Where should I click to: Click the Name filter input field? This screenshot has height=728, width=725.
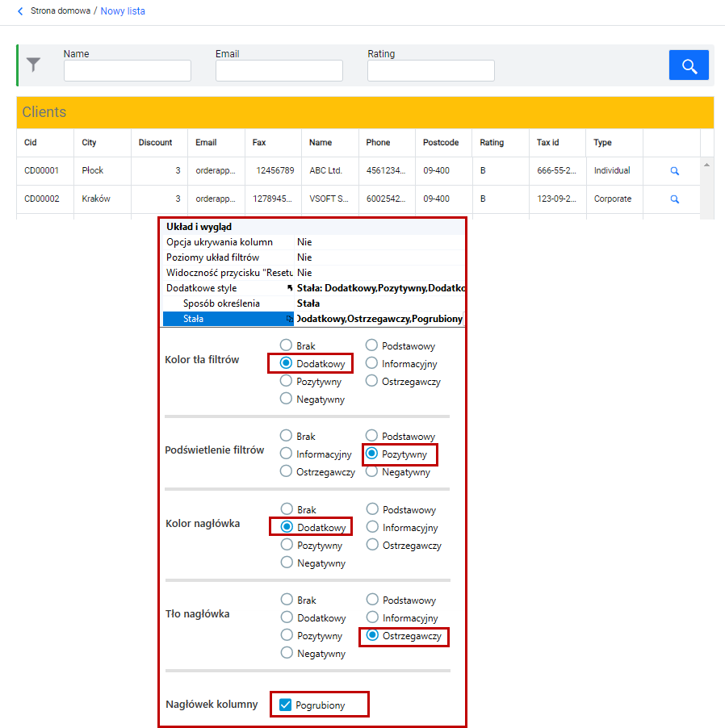coord(128,70)
